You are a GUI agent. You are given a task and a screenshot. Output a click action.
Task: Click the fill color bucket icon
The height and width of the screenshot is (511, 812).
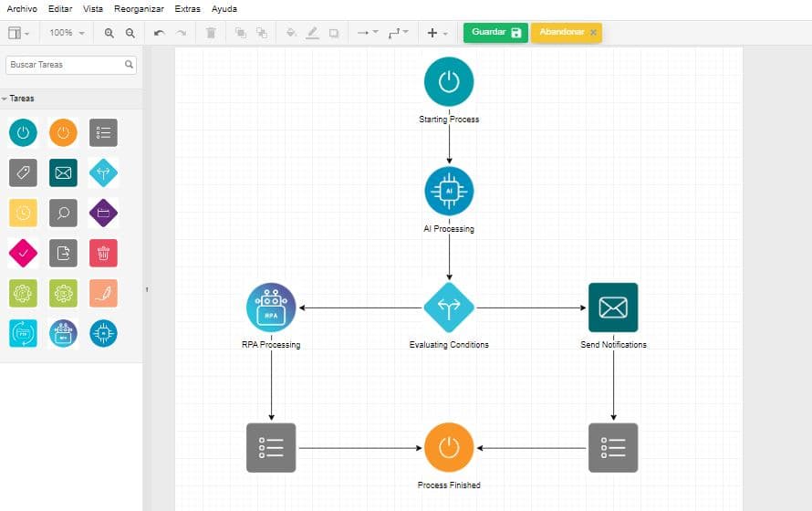point(291,33)
